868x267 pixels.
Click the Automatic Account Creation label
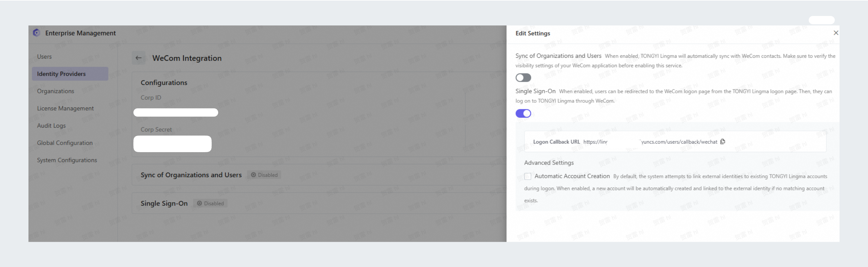tap(572, 176)
